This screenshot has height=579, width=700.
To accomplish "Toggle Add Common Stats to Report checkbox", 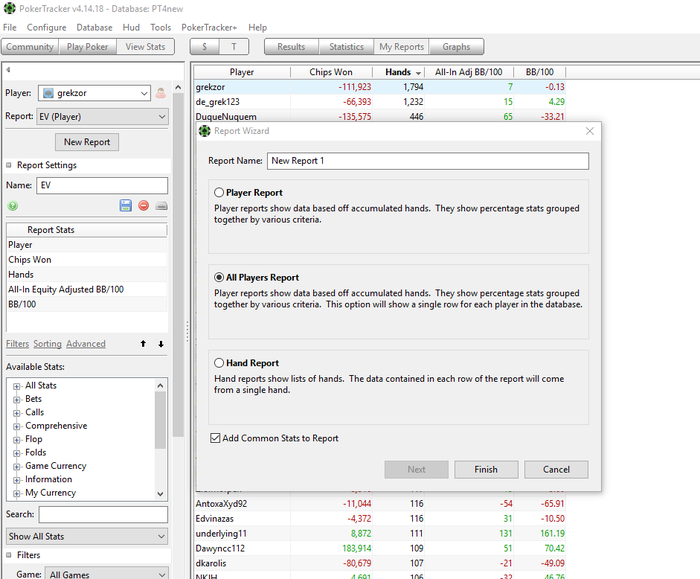I will pyautogui.click(x=215, y=438).
